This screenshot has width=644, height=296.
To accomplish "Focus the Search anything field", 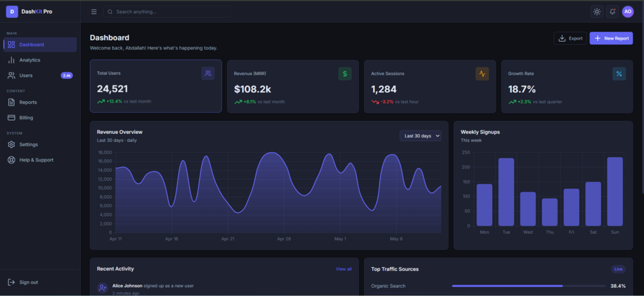I will point(167,12).
